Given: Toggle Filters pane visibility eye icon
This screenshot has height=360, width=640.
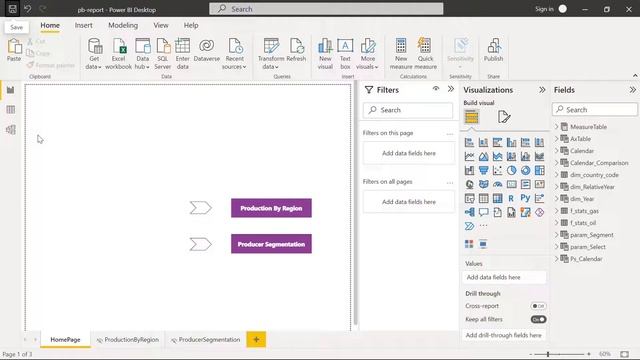Looking at the screenshot, I should [x=436, y=89].
